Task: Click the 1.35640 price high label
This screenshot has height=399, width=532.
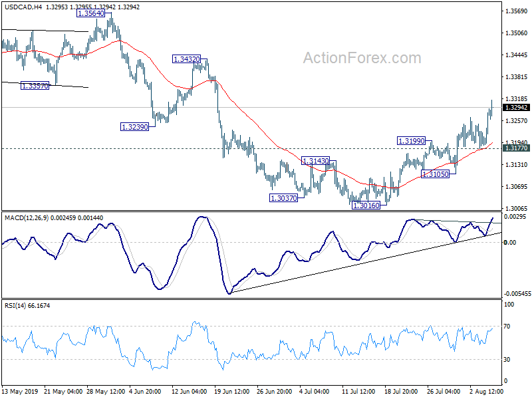Action: [90, 13]
